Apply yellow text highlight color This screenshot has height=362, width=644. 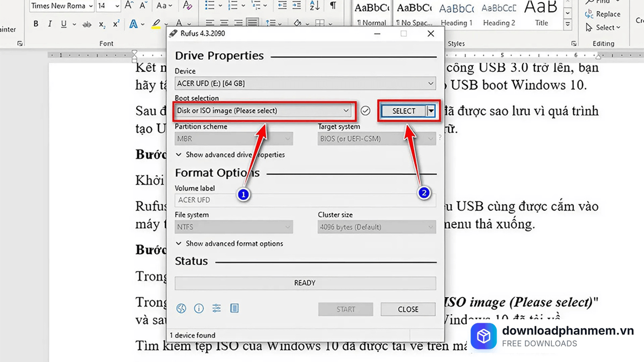(x=156, y=24)
